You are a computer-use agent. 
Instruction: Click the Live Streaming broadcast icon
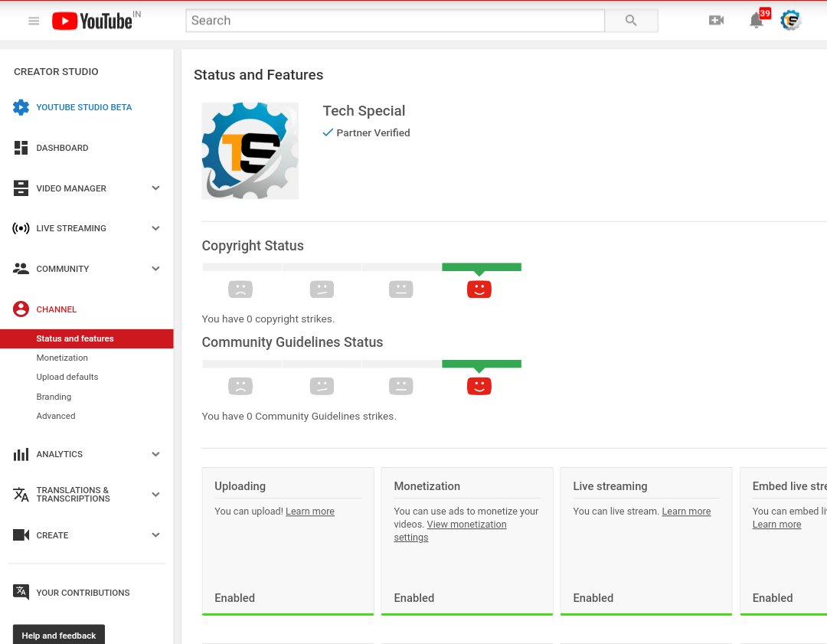(x=21, y=228)
